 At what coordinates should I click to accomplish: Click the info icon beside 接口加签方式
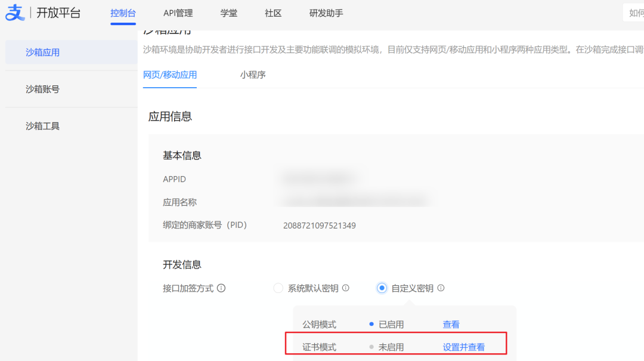tap(222, 288)
